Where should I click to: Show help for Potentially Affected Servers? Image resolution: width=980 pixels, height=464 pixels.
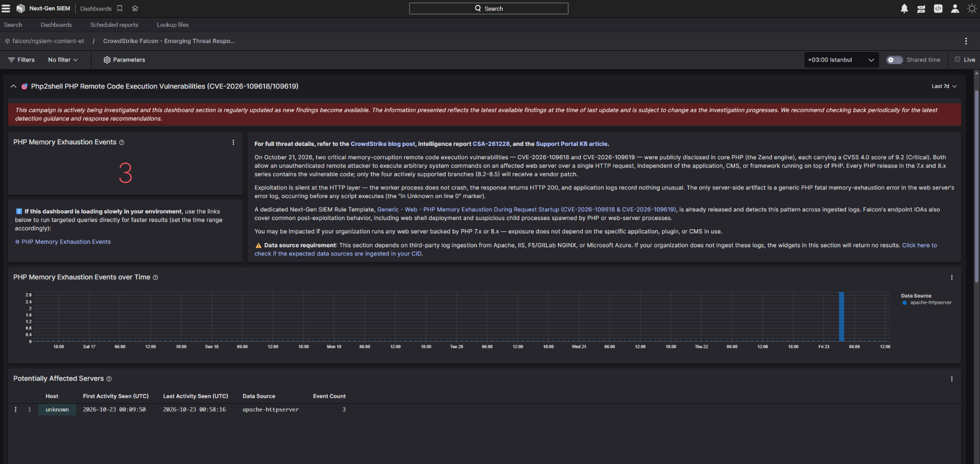[x=109, y=379]
